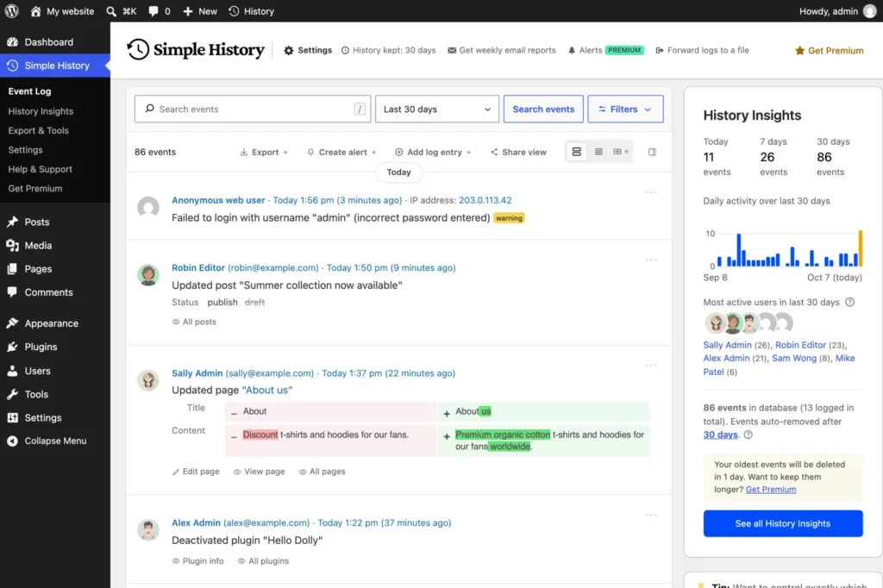Open menu for Sally Admin event

pos(651,366)
